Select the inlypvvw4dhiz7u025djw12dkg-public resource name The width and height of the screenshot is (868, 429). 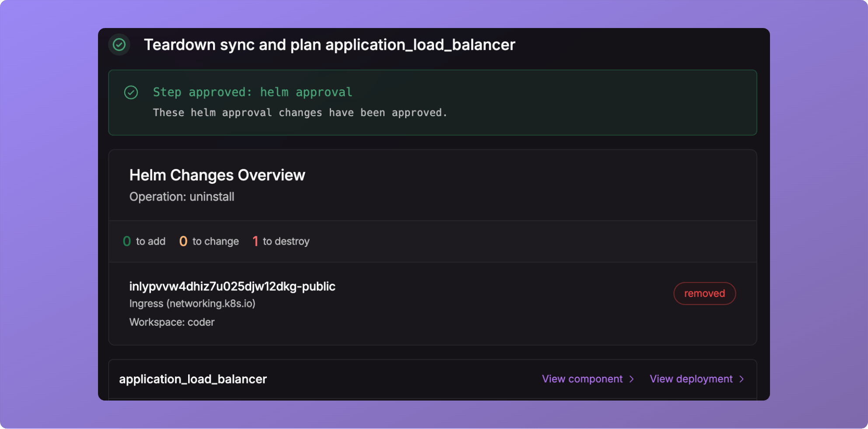(x=232, y=286)
